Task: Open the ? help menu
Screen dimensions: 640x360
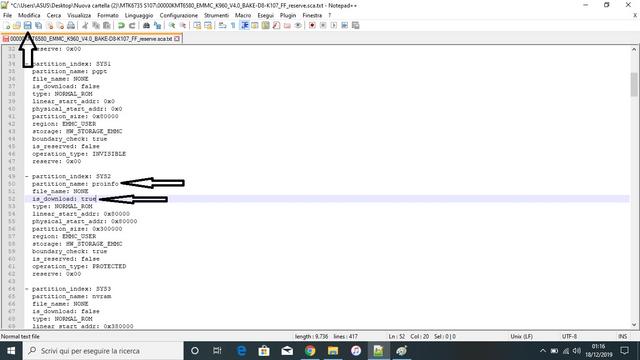Action: pos(329,15)
